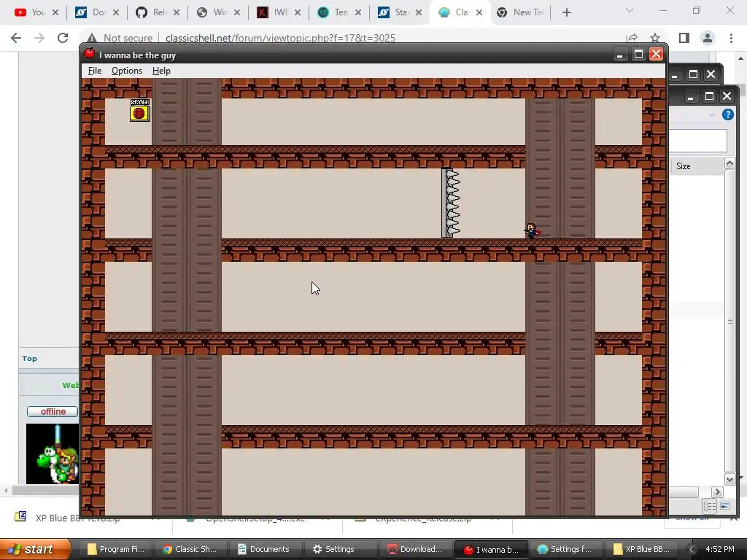Reload the current page
This screenshot has height=560, width=747.
pyautogui.click(x=63, y=38)
